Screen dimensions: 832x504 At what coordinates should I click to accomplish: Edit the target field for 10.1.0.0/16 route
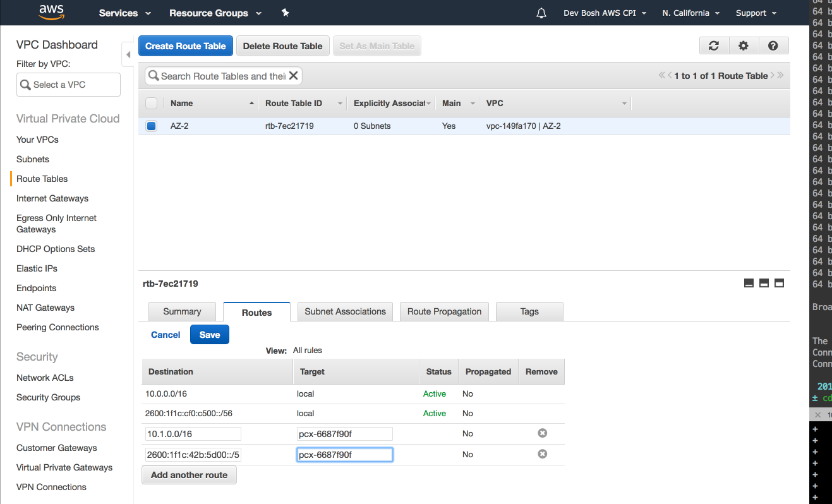pos(345,434)
